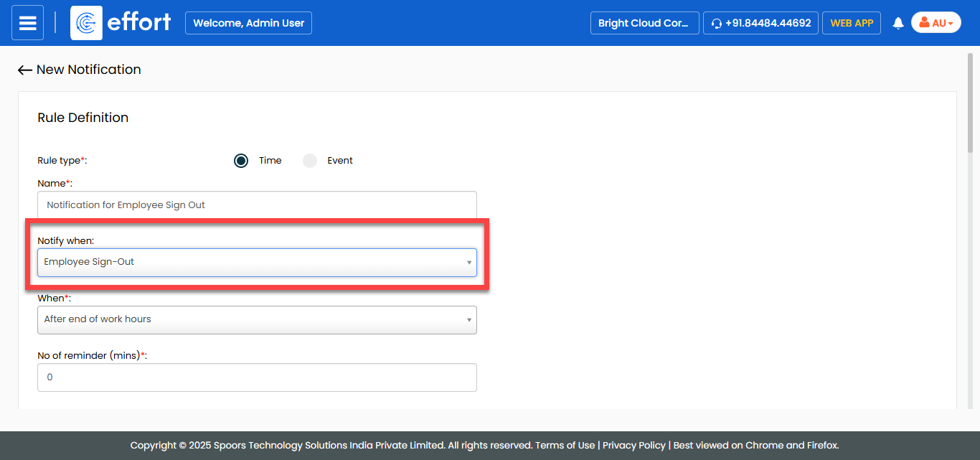
Task: Click the Name input field
Action: click(257, 205)
